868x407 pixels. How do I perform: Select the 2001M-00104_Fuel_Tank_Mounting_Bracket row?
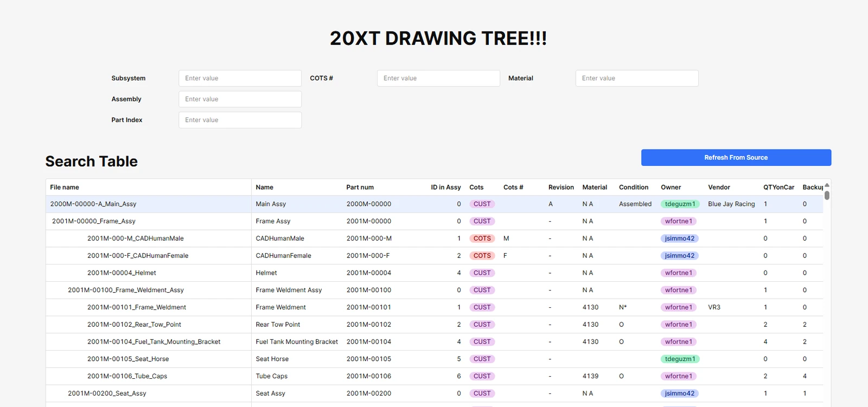click(x=434, y=342)
